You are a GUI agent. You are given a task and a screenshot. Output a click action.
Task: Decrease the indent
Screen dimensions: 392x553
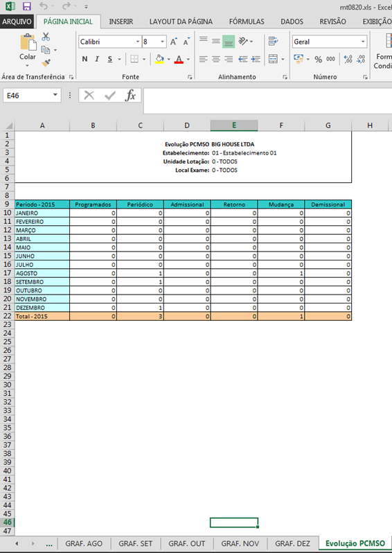pos(243,59)
